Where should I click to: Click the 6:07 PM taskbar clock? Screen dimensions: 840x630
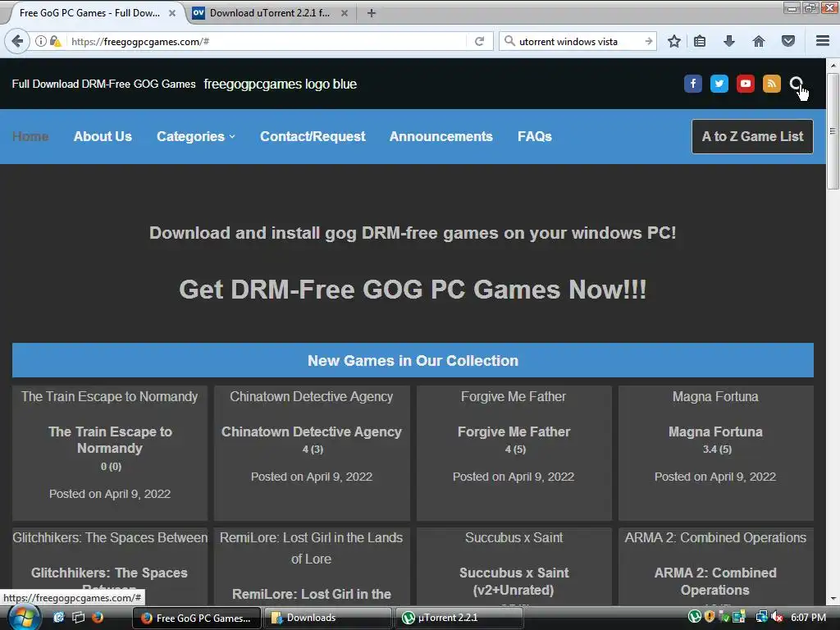(808, 618)
